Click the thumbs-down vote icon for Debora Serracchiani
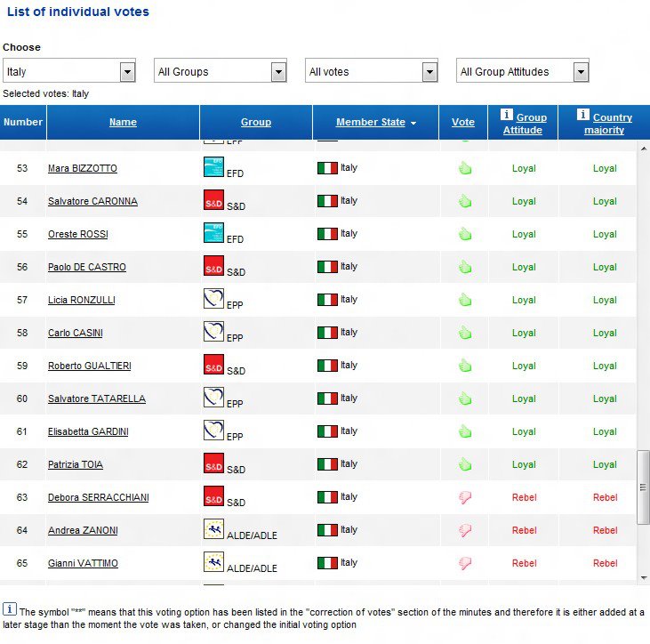 point(463,497)
